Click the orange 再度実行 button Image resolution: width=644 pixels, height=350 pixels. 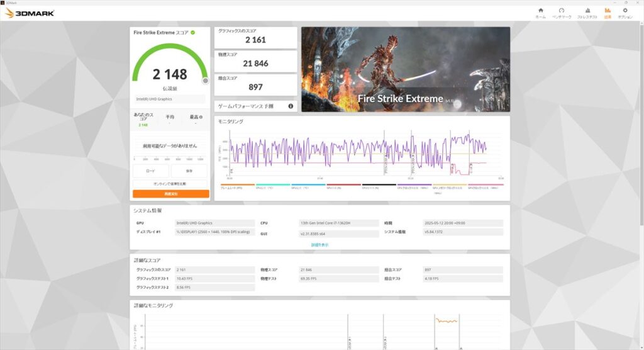click(171, 194)
